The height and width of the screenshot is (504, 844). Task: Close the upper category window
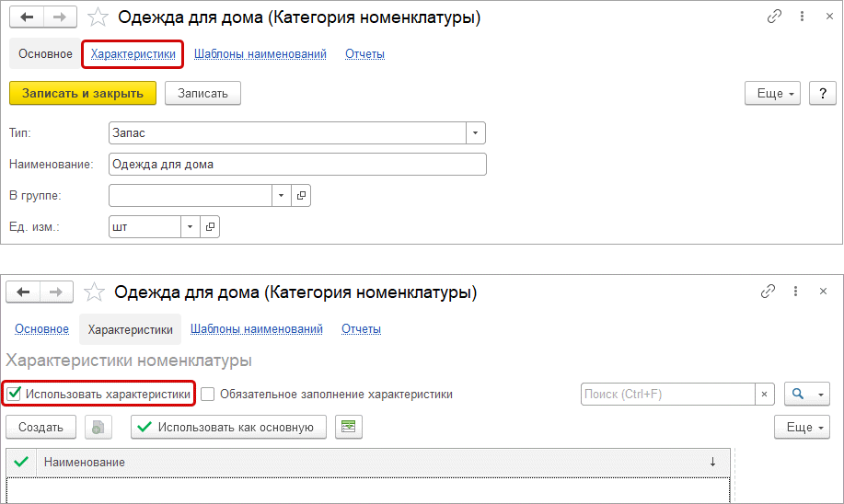click(x=829, y=17)
